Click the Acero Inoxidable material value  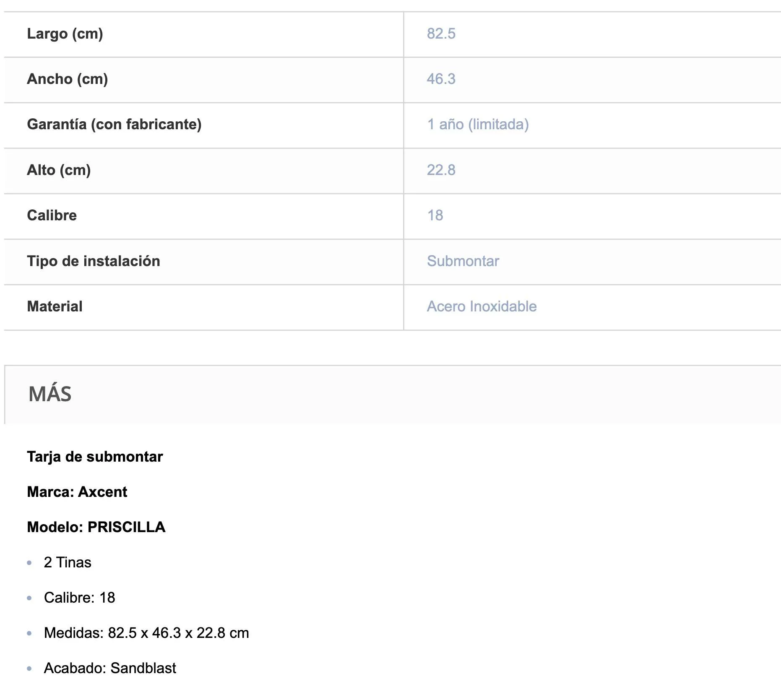point(482,306)
